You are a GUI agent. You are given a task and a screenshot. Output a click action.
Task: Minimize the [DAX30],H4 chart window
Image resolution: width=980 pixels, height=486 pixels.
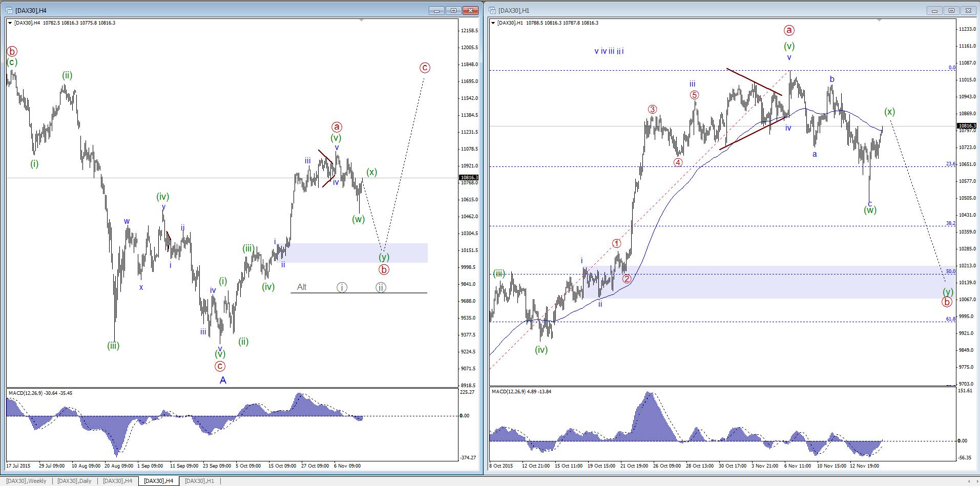coord(437,10)
